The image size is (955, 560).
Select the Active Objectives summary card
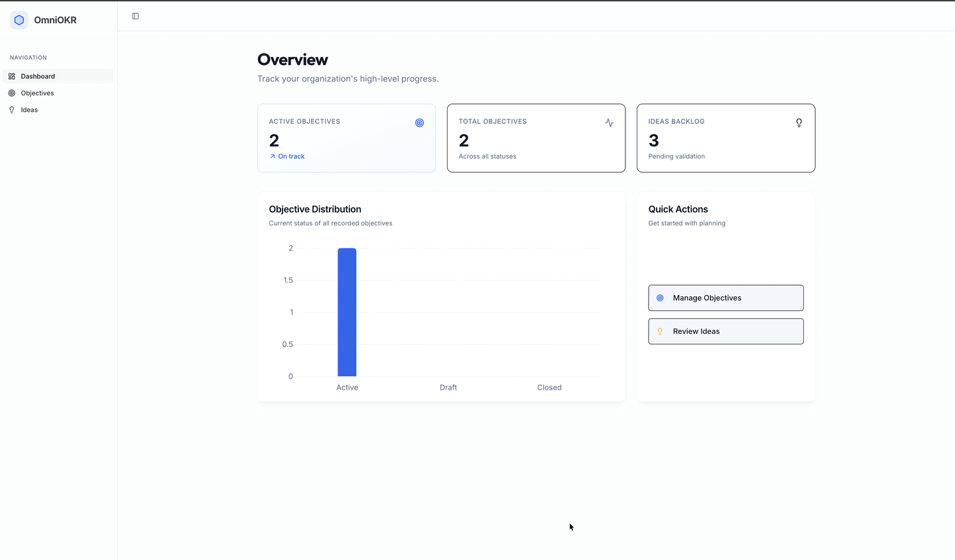[346, 138]
